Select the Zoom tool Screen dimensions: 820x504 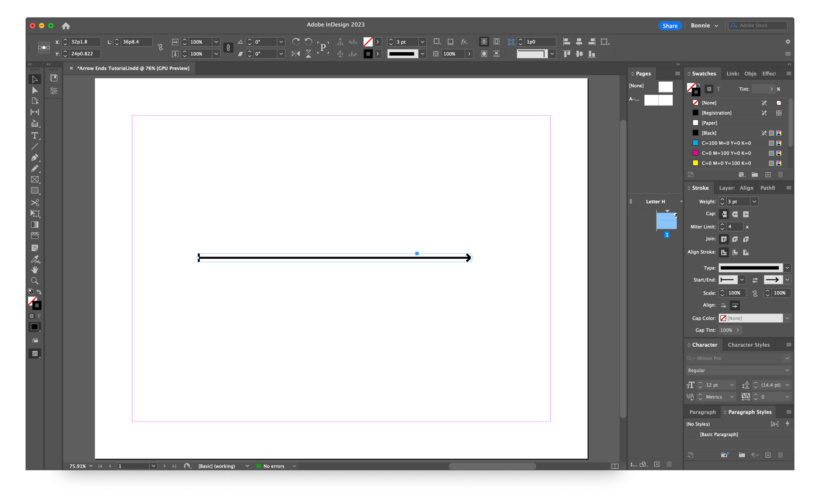35,281
